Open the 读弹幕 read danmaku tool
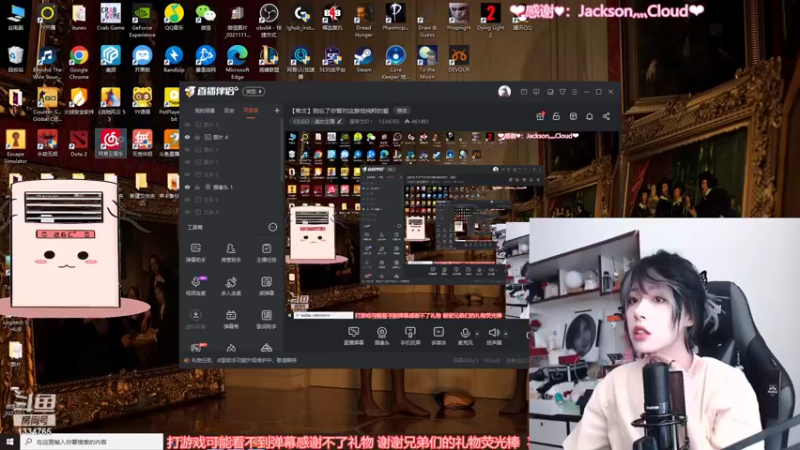 tap(266, 286)
